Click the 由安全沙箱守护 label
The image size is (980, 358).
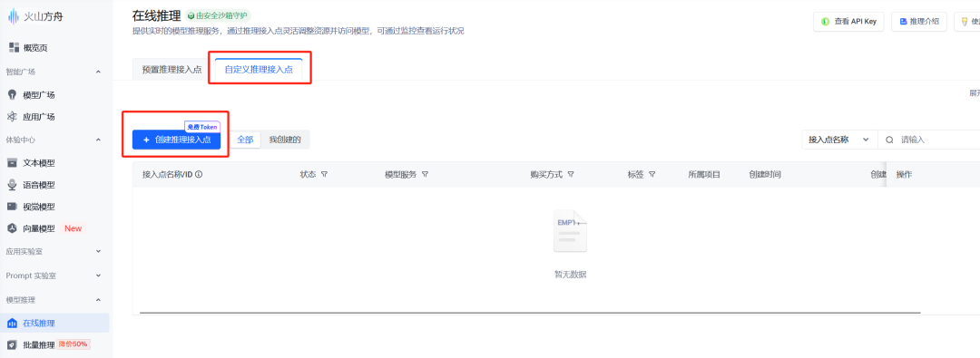222,15
